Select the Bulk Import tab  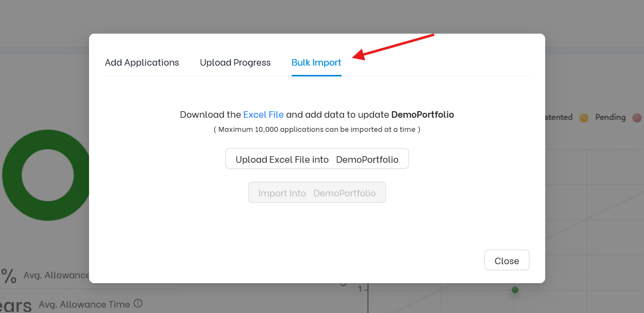click(316, 62)
